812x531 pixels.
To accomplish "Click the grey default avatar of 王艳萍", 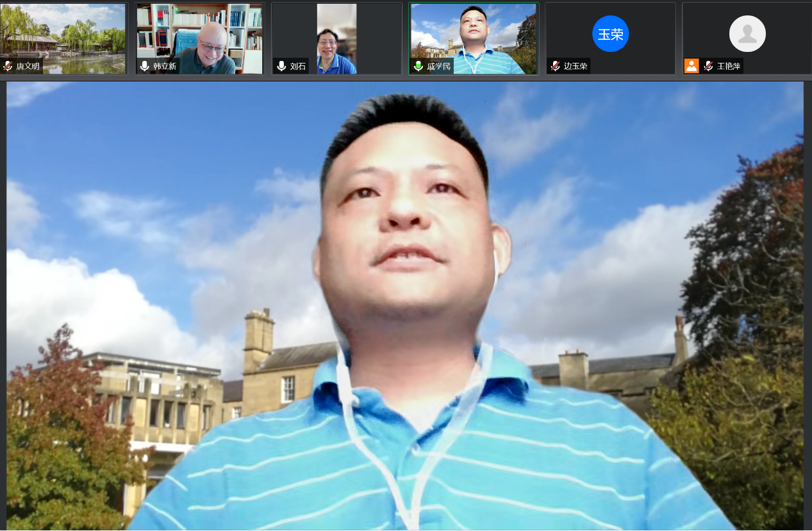I will [x=747, y=34].
